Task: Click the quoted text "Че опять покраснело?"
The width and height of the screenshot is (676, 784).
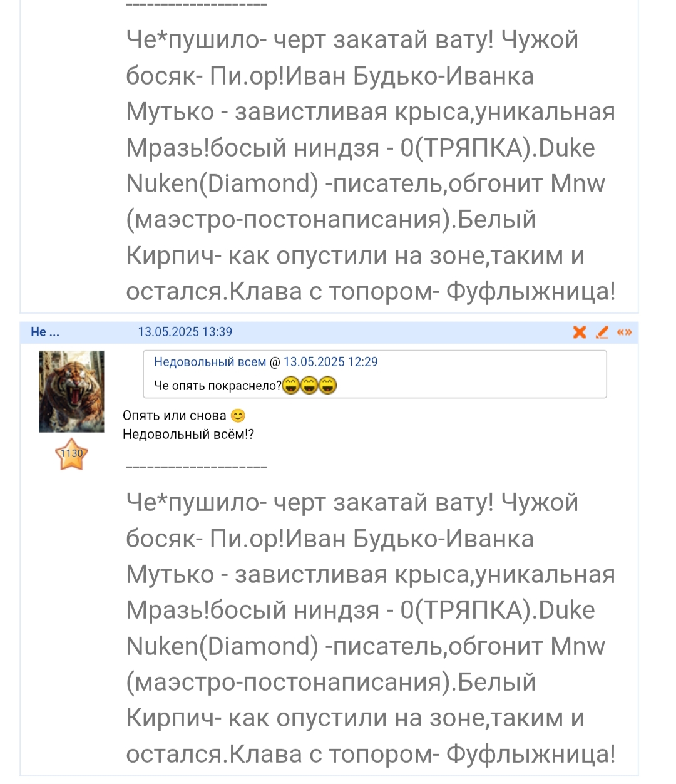Action: click(x=217, y=386)
